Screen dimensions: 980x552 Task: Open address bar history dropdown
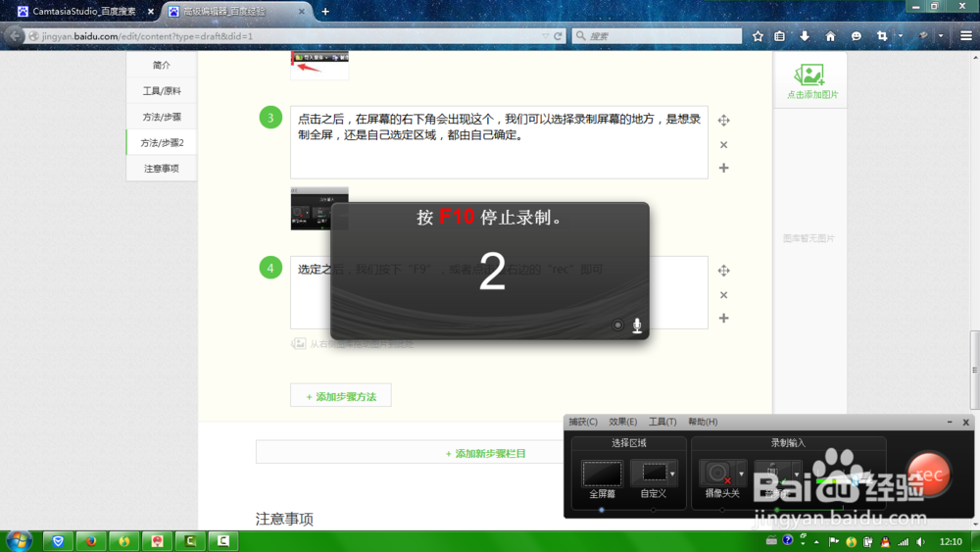[x=546, y=36]
